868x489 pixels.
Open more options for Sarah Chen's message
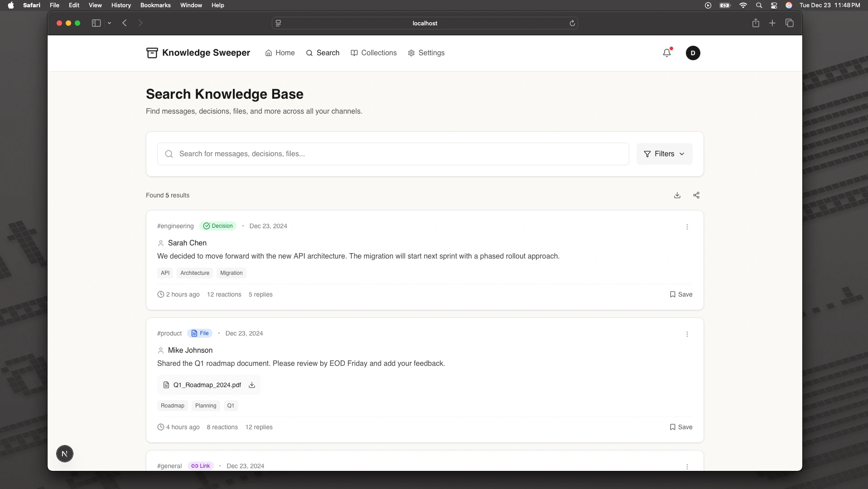click(687, 227)
